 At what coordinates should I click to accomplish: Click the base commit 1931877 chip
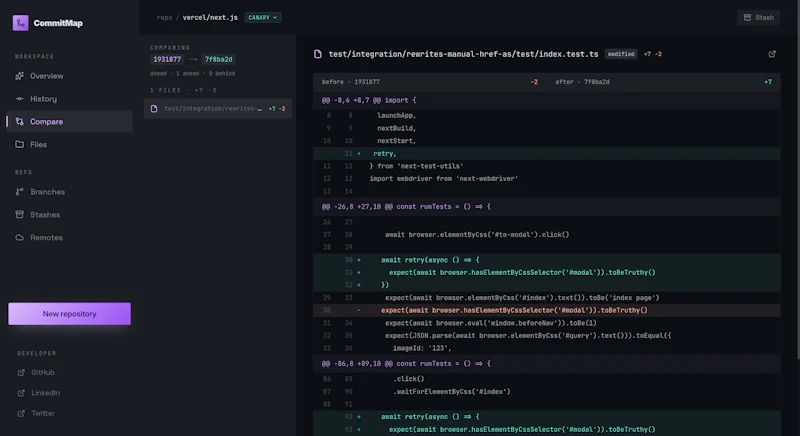point(167,59)
